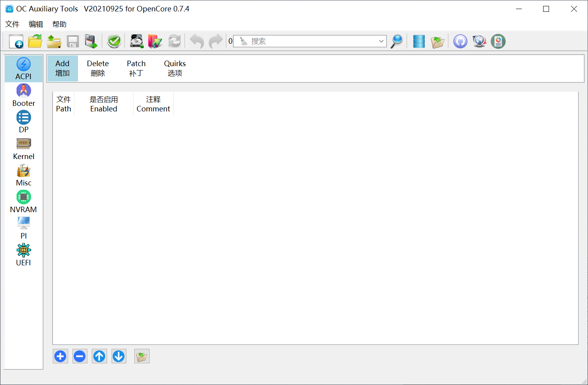Viewport: 588px width, 385px height.
Task: Switch to the Add 增加 tab
Action: pos(63,68)
